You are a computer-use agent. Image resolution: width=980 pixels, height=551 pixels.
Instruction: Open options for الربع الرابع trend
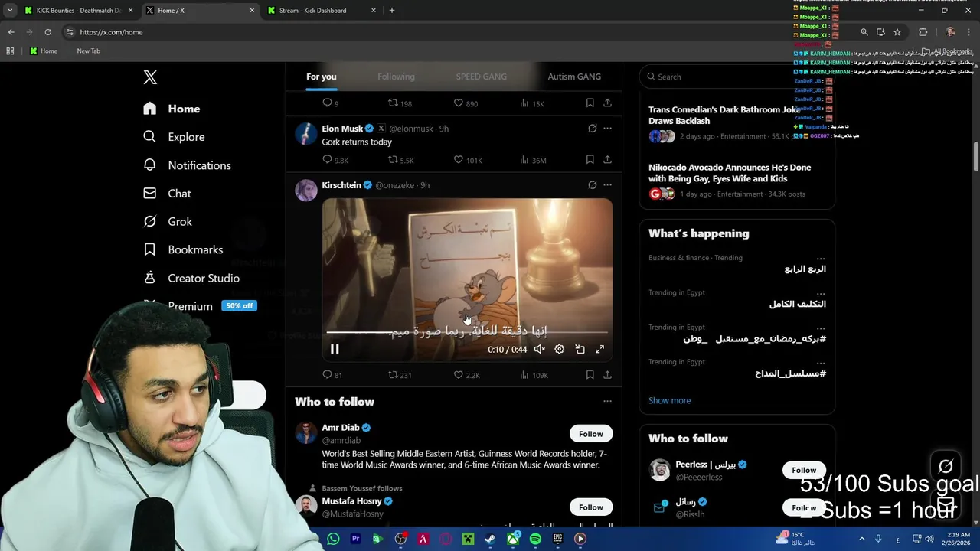tap(821, 259)
